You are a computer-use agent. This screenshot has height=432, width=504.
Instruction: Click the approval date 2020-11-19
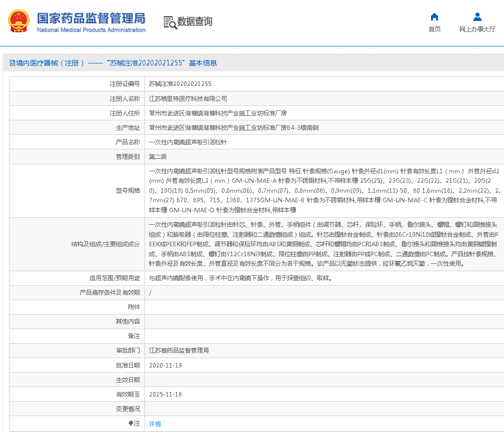[165, 366]
